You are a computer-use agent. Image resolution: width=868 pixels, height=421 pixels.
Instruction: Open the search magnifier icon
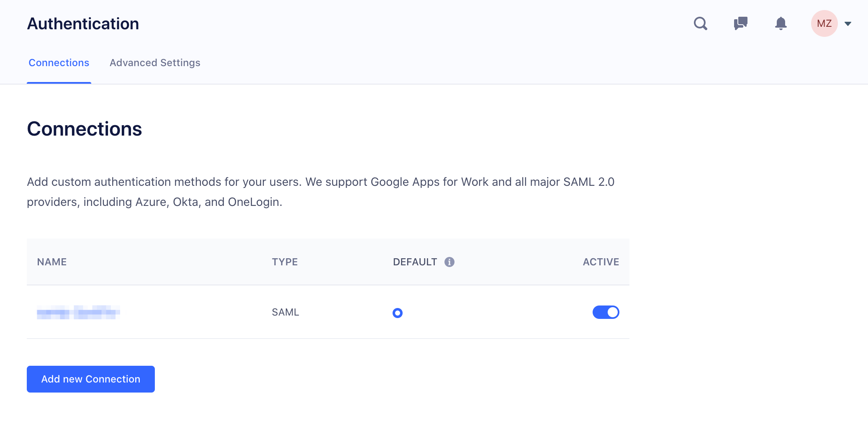(700, 23)
